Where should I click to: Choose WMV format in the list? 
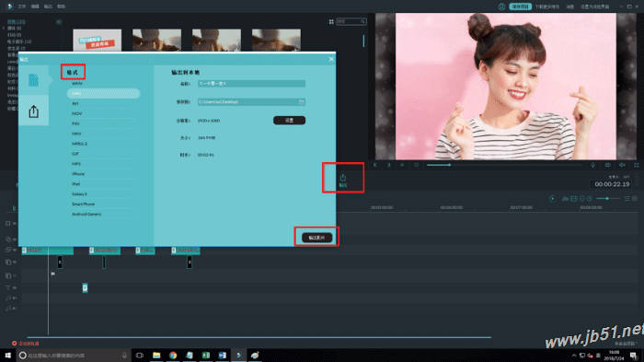click(x=77, y=84)
